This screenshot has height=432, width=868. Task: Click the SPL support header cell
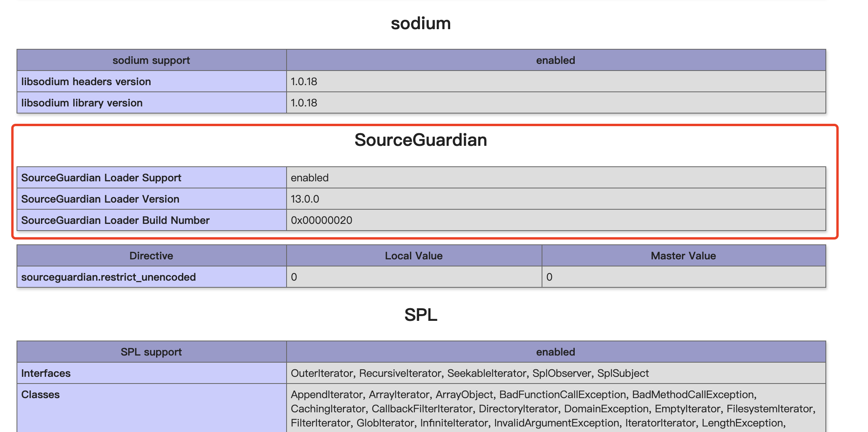point(151,352)
